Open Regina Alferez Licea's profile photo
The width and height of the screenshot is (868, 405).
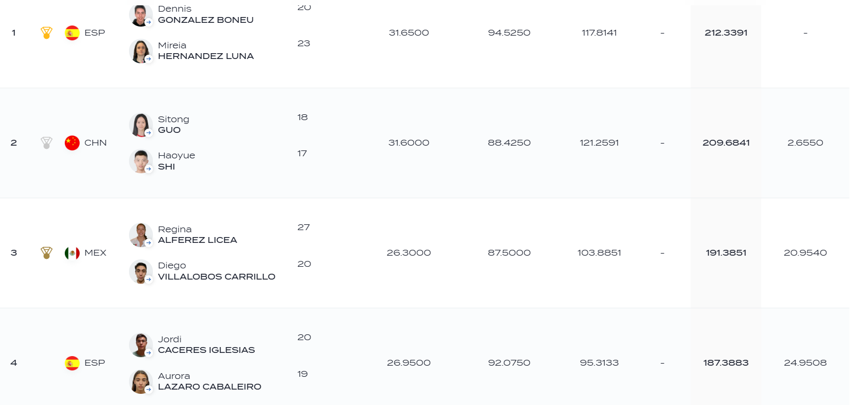[x=141, y=235]
